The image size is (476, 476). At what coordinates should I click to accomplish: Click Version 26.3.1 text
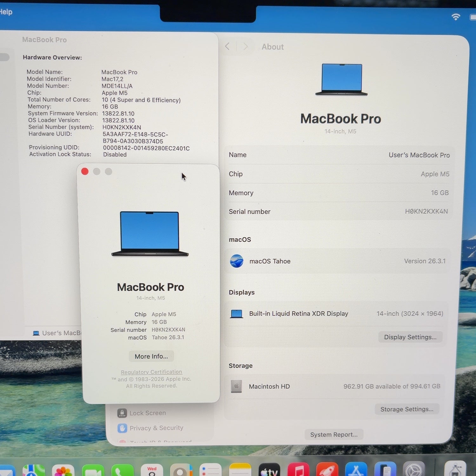[x=425, y=261]
